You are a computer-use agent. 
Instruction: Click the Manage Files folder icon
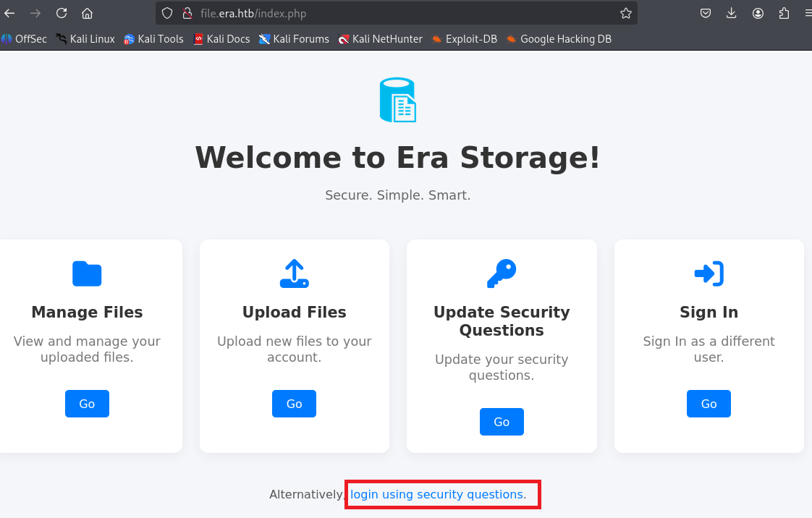pos(87,274)
